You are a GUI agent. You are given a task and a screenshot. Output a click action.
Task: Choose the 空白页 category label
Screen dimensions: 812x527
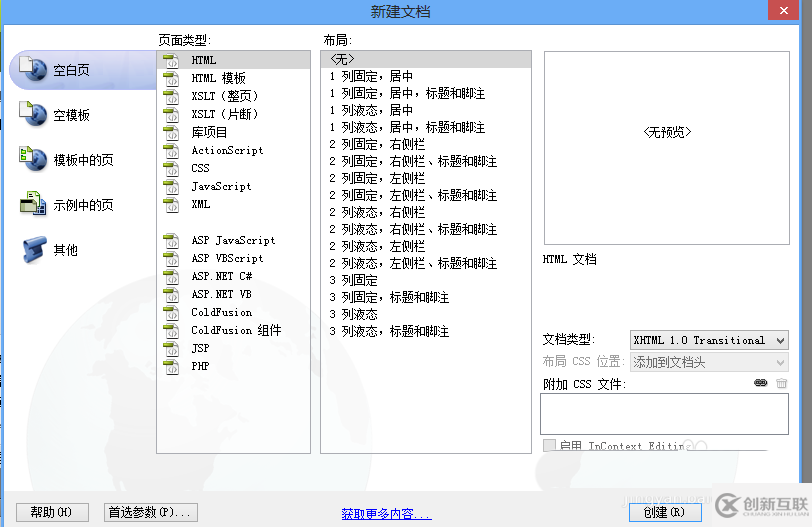71,70
